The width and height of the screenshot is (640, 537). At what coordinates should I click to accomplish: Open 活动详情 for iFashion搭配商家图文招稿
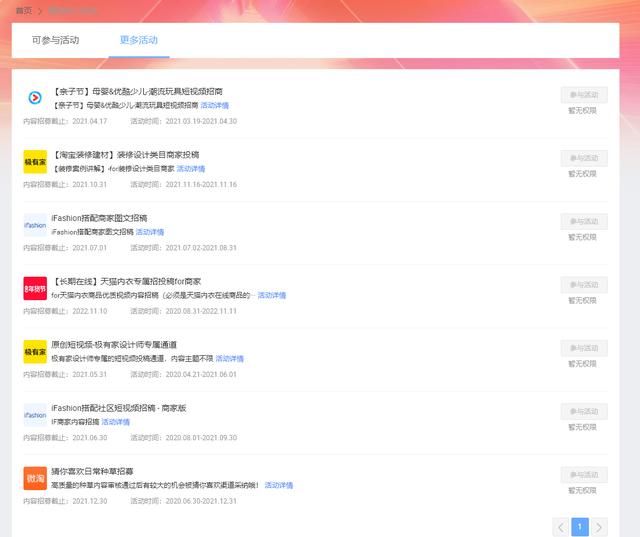pyautogui.click(x=150, y=232)
